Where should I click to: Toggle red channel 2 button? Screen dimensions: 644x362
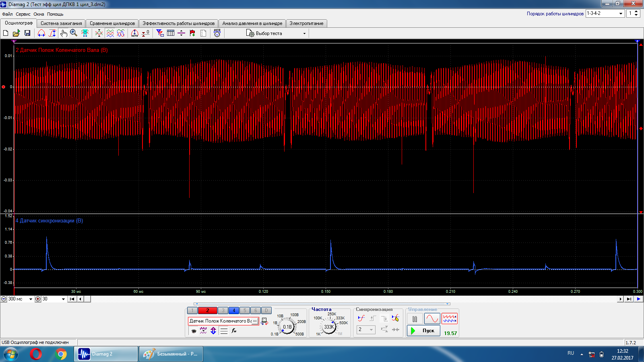(208, 311)
